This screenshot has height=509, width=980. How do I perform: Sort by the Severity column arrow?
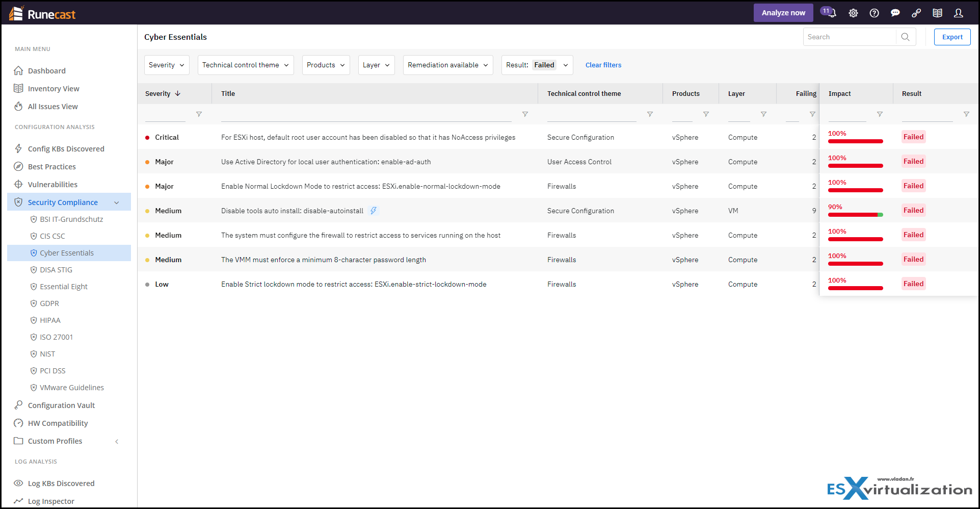point(178,93)
